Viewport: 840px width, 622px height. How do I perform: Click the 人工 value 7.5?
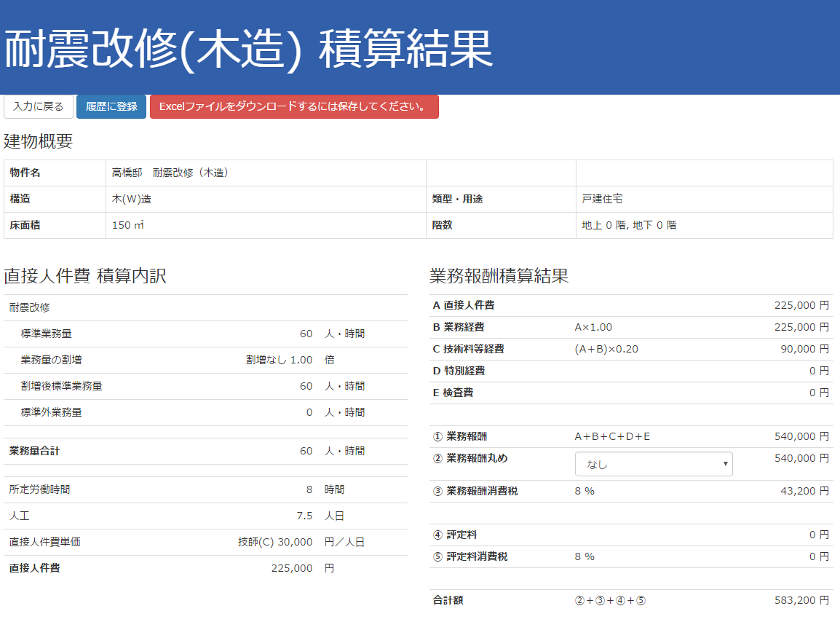304,516
